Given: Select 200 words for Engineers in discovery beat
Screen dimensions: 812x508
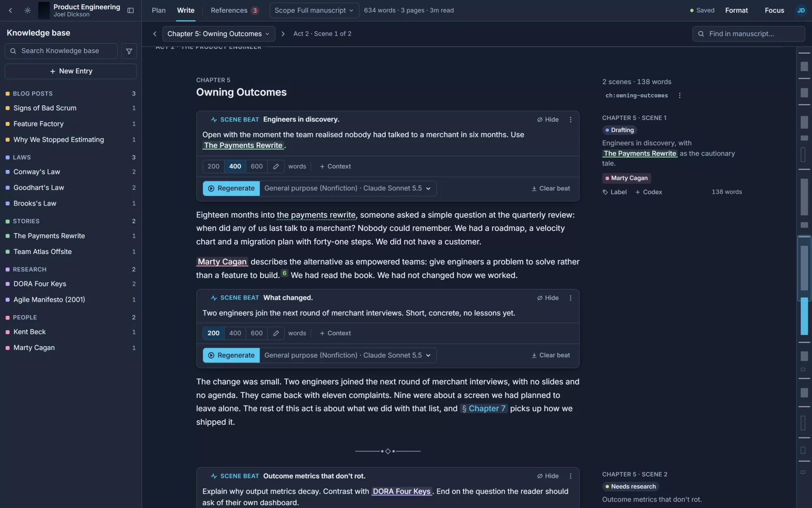Looking at the screenshot, I should tap(214, 166).
